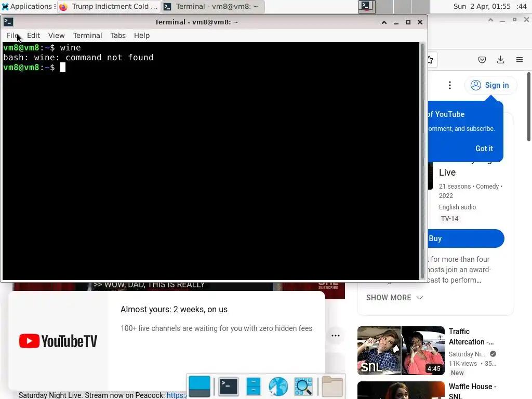Open Firefox hamburger application menu
Viewport: 532px width, 399px height.
(x=520, y=60)
